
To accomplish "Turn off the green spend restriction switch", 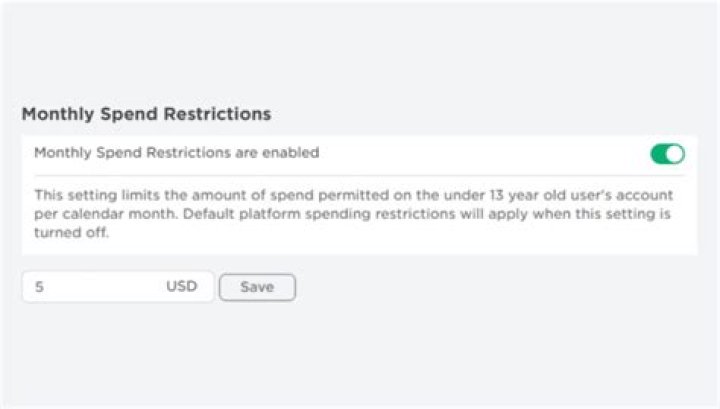I will click(x=667, y=154).
